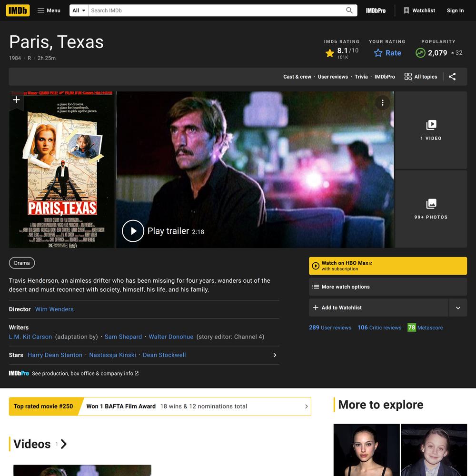
Task: Open IMDbPro from the header
Action: click(x=376, y=10)
